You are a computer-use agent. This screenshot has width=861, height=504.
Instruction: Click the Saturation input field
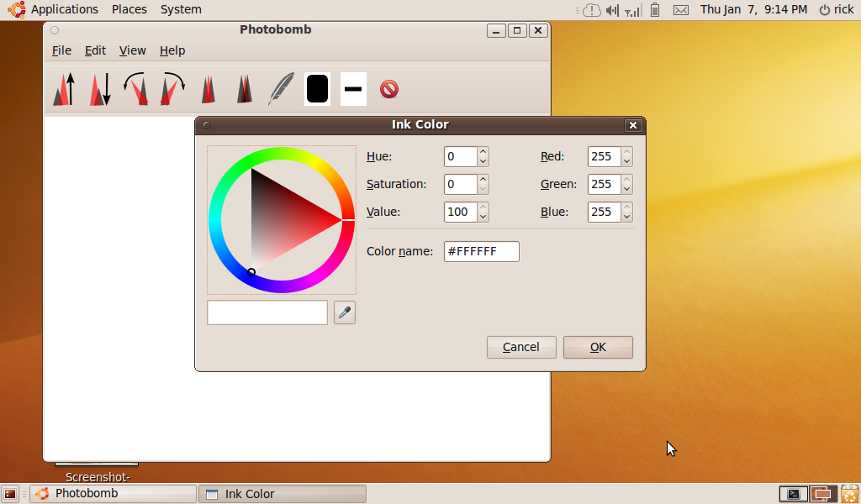[x=460, y=184]
